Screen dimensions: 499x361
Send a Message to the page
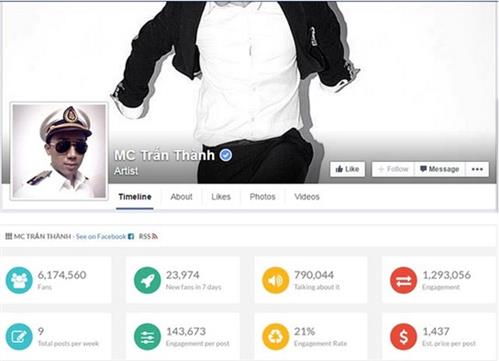pos(439,169)
